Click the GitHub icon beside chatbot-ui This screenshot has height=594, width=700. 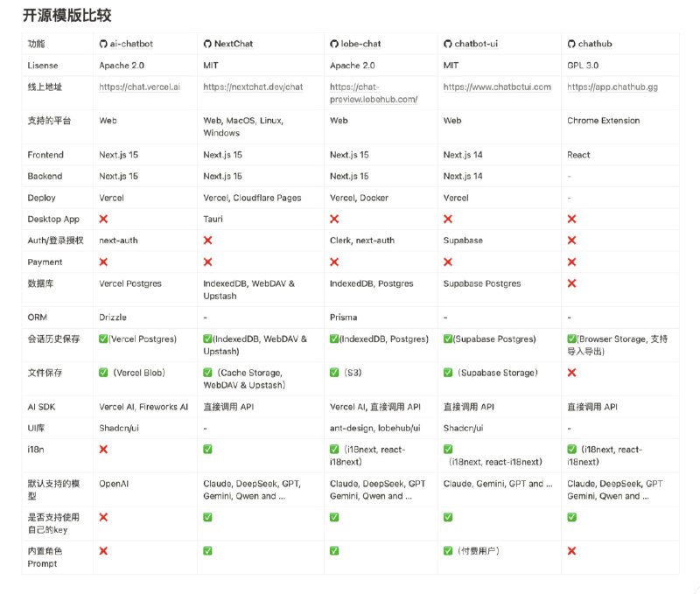coord(447,44)
